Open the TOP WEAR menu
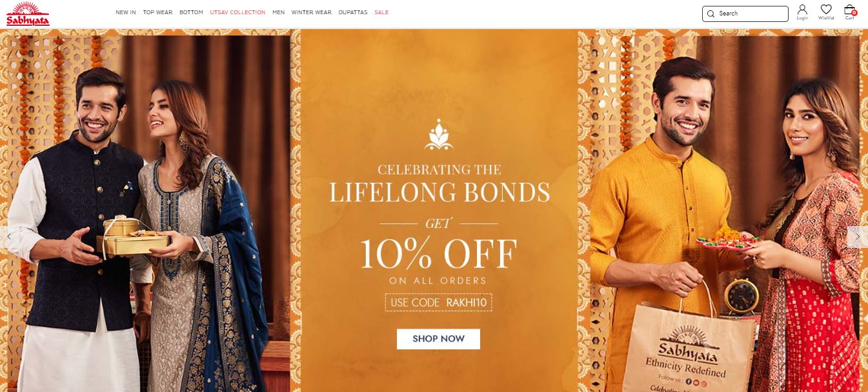 tap(157, 13)
